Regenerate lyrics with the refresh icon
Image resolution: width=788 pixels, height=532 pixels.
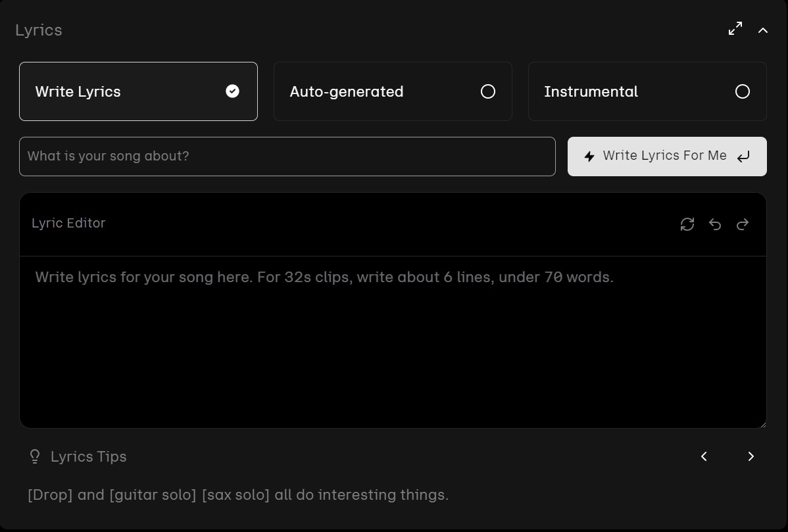687,224
